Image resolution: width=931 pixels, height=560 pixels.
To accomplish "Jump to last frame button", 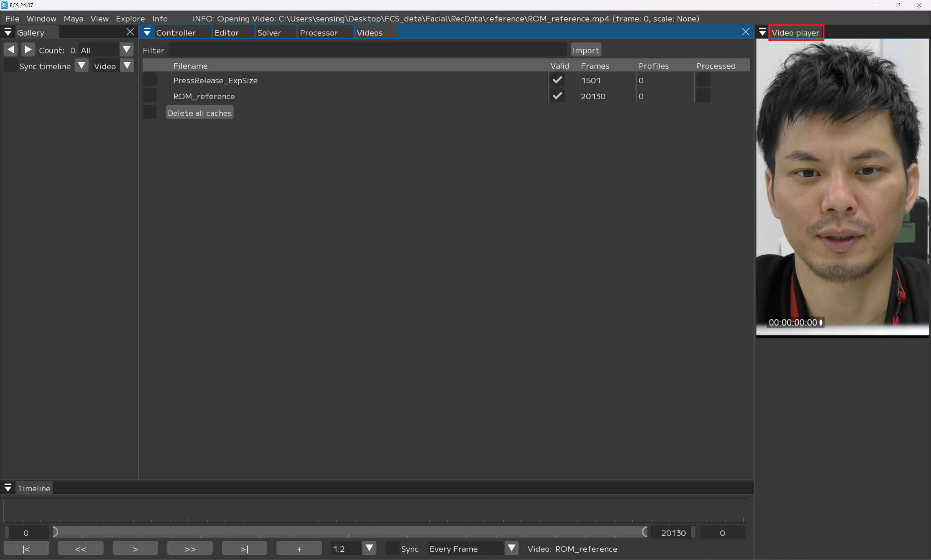I will click(244, 548).
